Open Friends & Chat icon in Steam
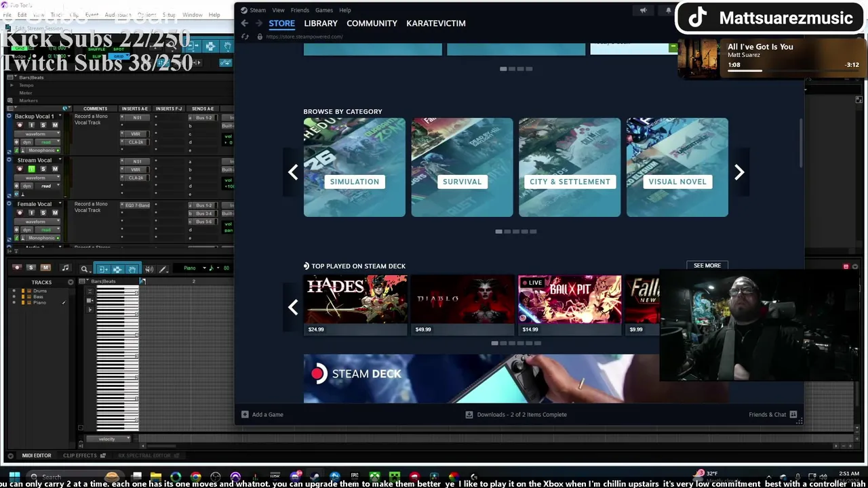The height and width of the screenshot is (488, 868). tap(793, 414)
